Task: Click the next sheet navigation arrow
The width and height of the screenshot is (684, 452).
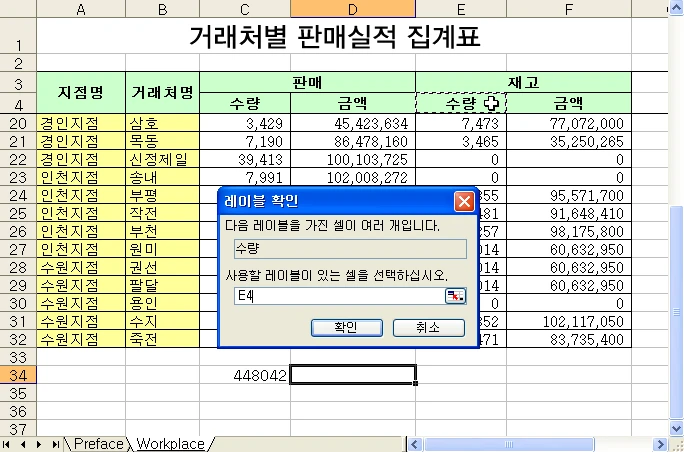Action: (39, 445)
